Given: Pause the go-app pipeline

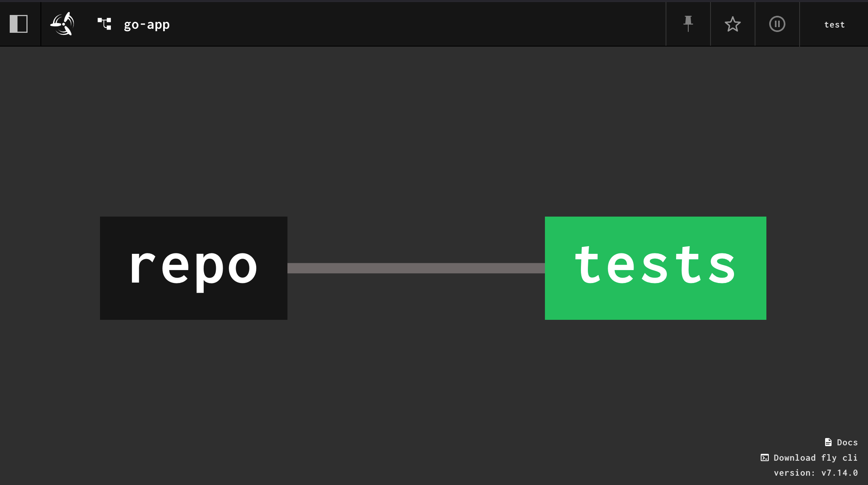Looking at the screenshot, I should pyautogui.click(x=777, y=24).
